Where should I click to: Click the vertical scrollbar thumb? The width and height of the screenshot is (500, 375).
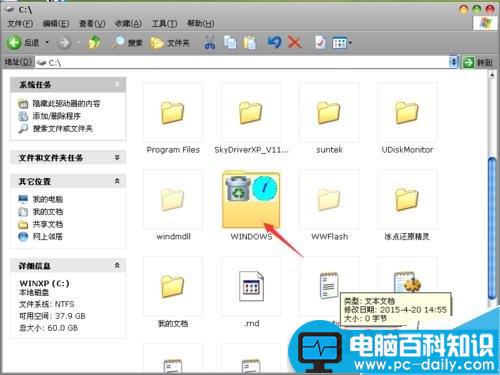coord(492,227)
